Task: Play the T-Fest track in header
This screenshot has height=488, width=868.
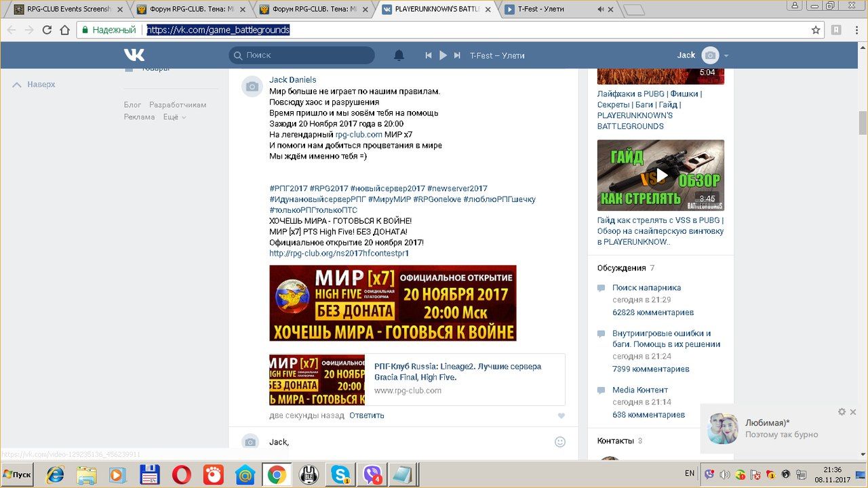Action: click(443, 56)
